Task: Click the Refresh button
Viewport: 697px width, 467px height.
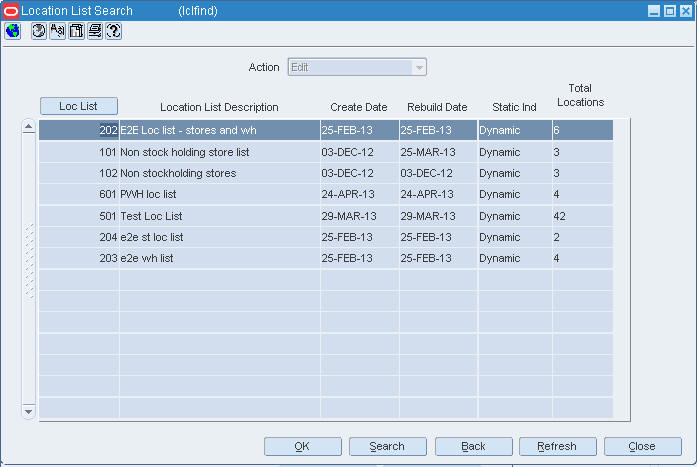Action: (x=558, y=446)
